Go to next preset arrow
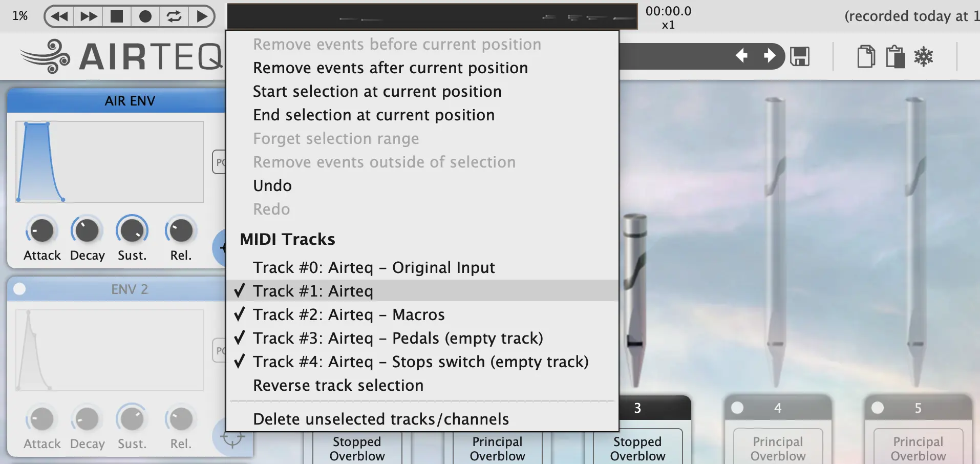The height and width of the screenshot is (464, 980). (770, 55)
